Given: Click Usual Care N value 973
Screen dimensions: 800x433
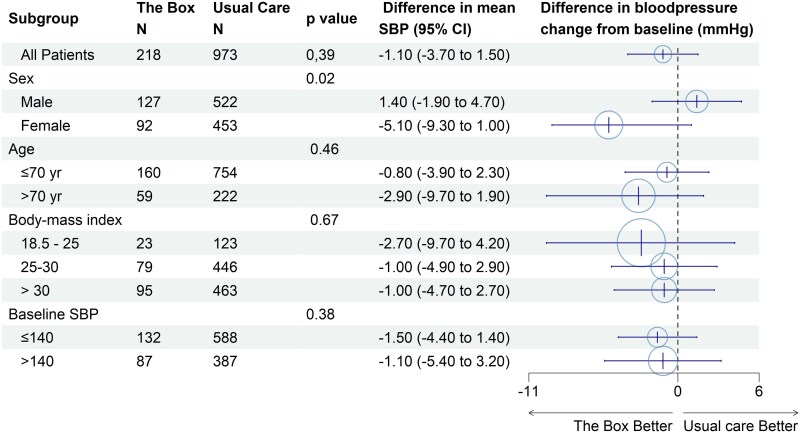Looking at the screenshot, I should [x=225, y=55].
